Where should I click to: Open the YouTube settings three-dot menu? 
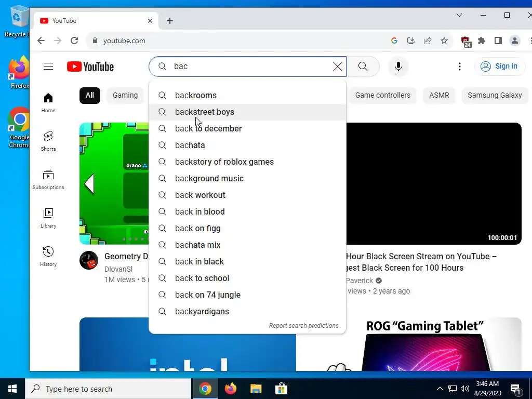(460, 66)
